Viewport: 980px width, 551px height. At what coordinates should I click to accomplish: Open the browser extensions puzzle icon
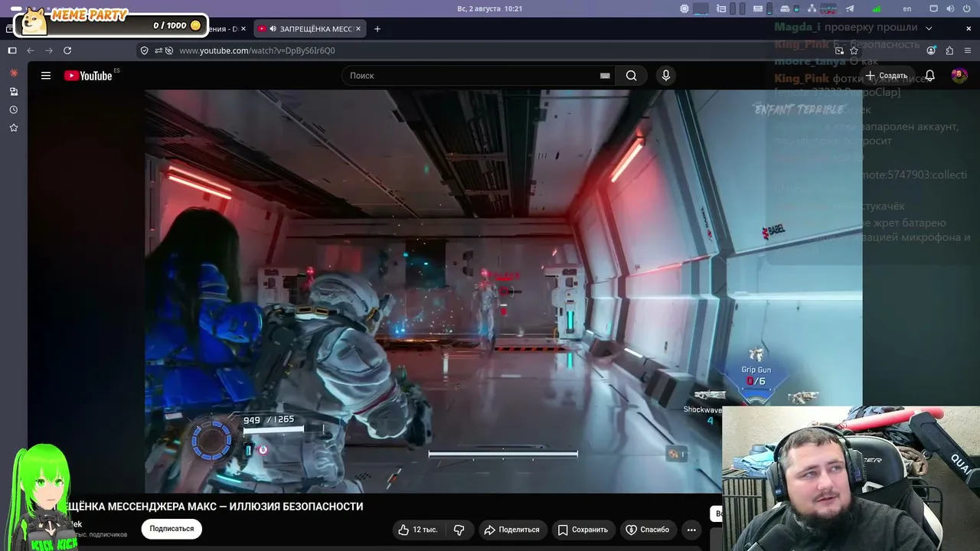[x=949, y=51]
